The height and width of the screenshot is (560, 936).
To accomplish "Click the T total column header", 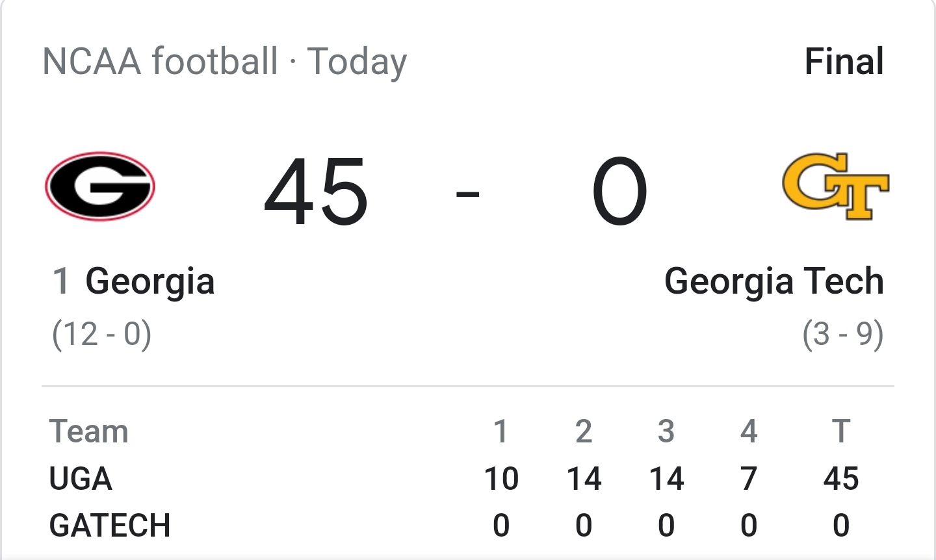I will tap(841, 432).
